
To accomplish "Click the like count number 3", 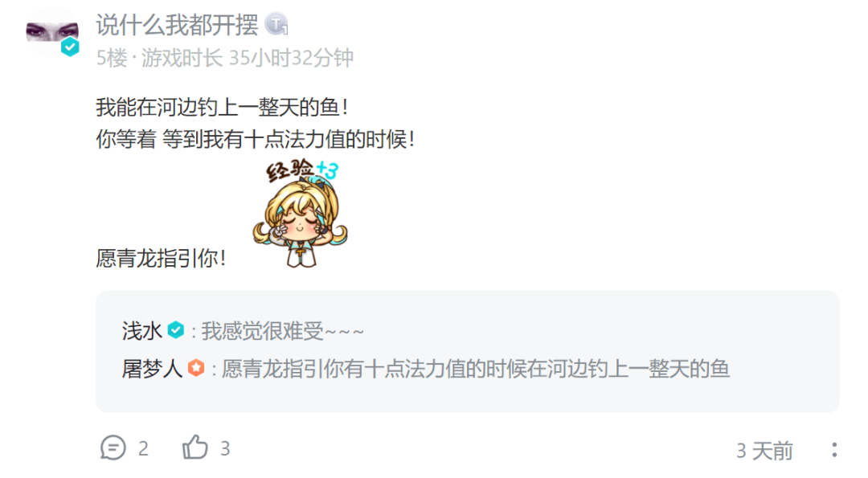I will pos(225,448).
